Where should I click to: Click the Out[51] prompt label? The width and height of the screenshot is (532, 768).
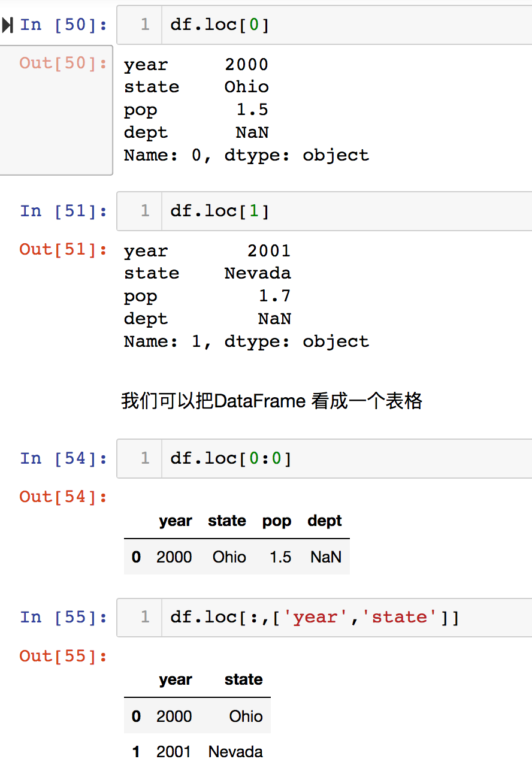pos(64,249)
